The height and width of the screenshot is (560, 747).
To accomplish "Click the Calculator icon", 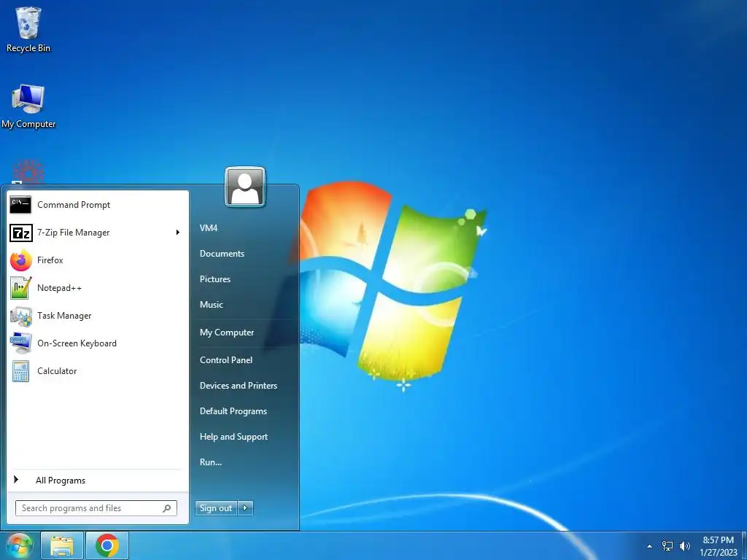I will (20, 371).
